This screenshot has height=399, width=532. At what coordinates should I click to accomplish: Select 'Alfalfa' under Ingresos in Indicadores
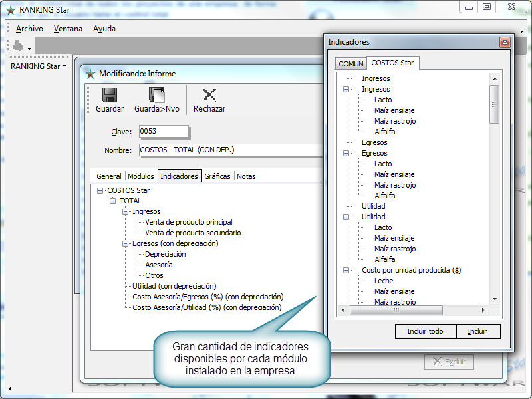[x=385, y=132]
